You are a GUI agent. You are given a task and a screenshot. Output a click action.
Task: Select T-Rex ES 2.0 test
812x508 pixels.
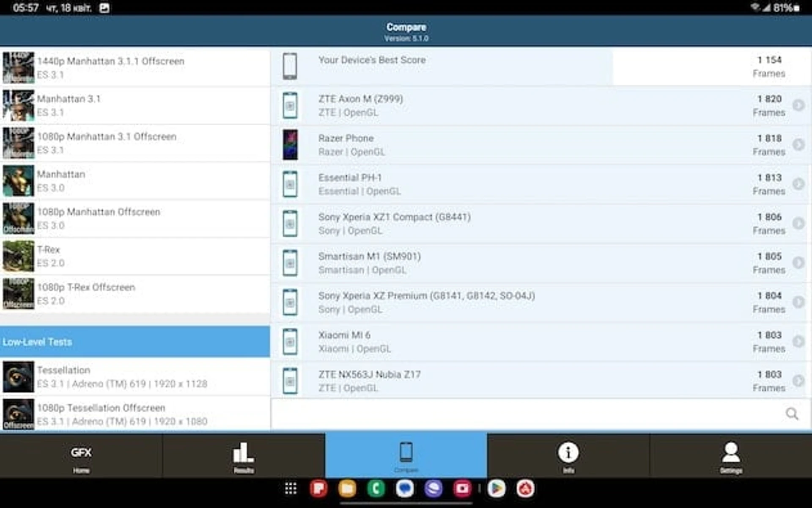point(135,256)
